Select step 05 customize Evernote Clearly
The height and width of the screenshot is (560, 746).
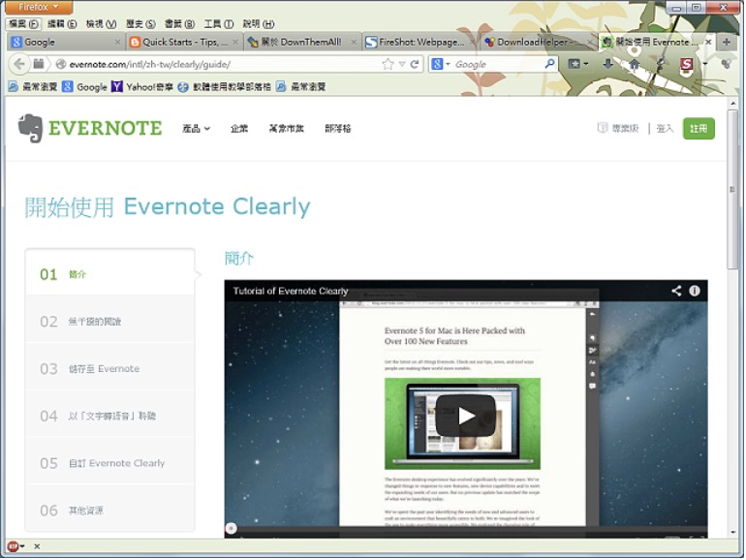click(109, 462)
